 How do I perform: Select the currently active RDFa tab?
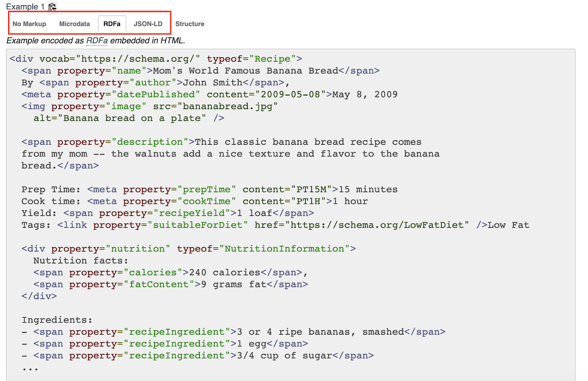point(112,24)
